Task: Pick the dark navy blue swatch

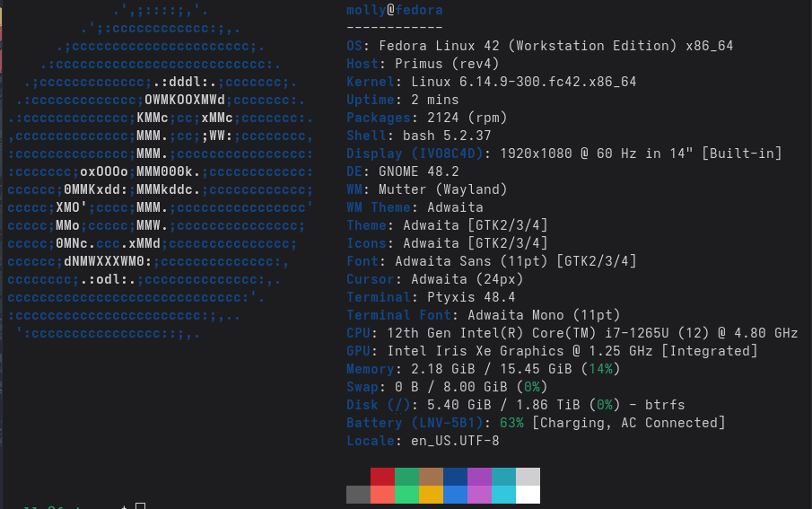Action: (x=456, y=477)
